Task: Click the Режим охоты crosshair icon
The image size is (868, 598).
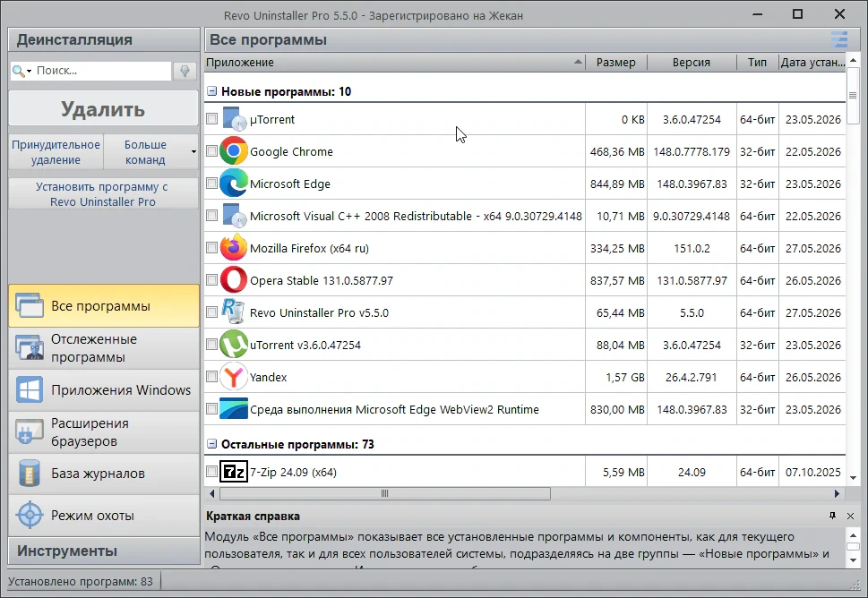Action: [30, 515]
